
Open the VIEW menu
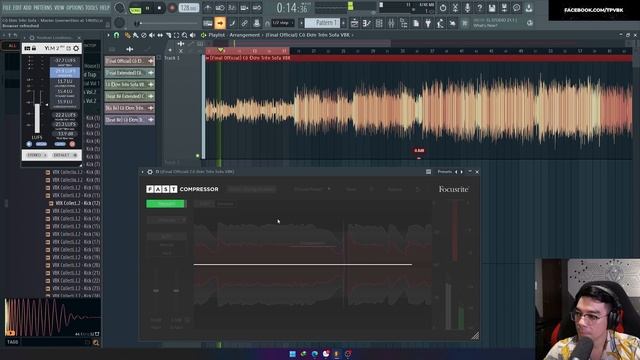[x=59, y=8]
